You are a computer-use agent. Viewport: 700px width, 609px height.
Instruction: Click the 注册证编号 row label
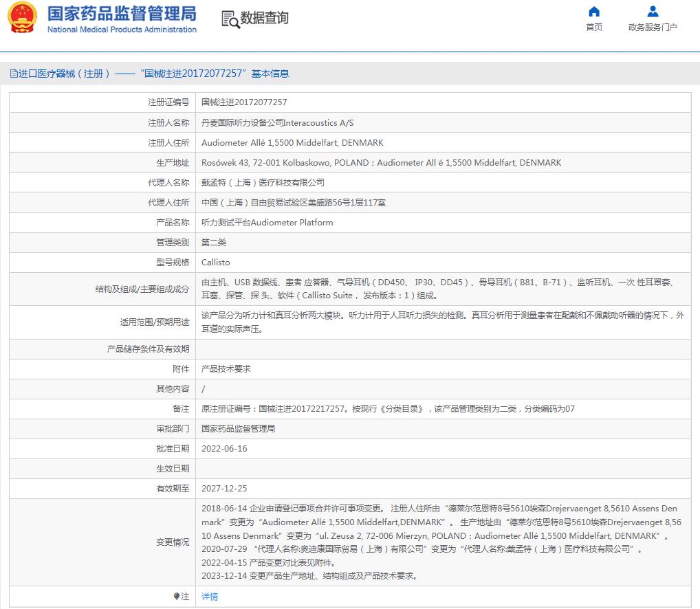(168, 102)
